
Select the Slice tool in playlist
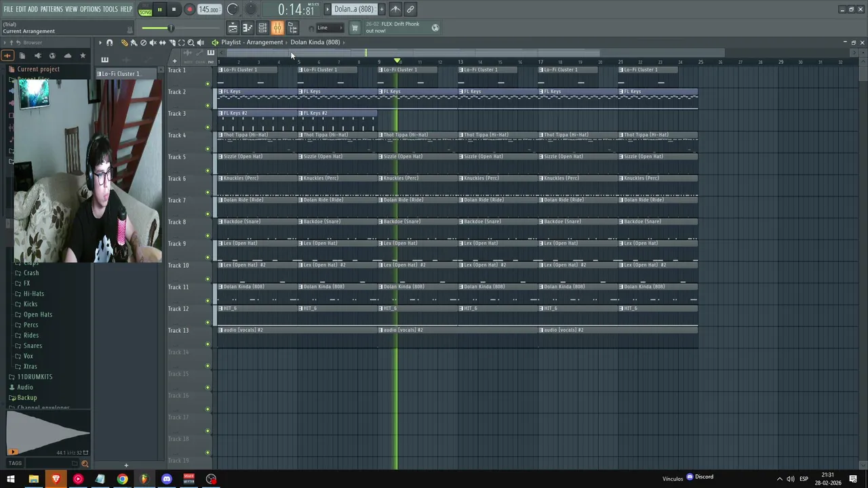point(172,42)
